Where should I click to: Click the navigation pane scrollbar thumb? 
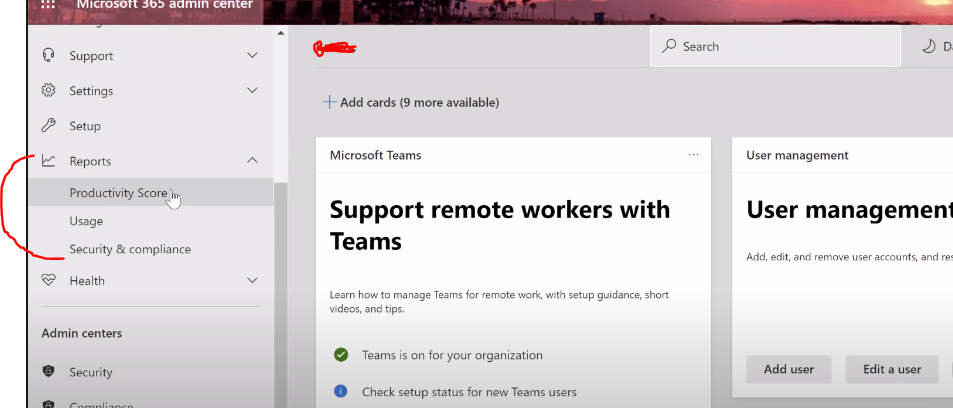(x=280, y=294)
